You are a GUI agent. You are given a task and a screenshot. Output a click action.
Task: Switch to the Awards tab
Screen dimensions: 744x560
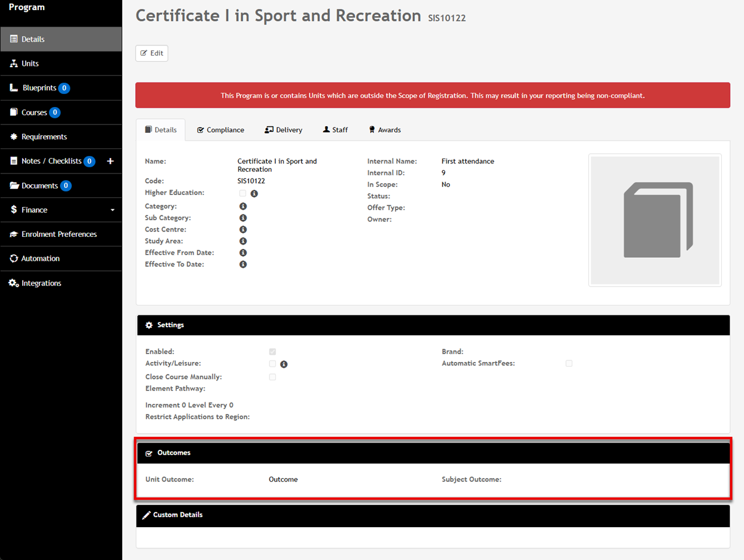385,130
